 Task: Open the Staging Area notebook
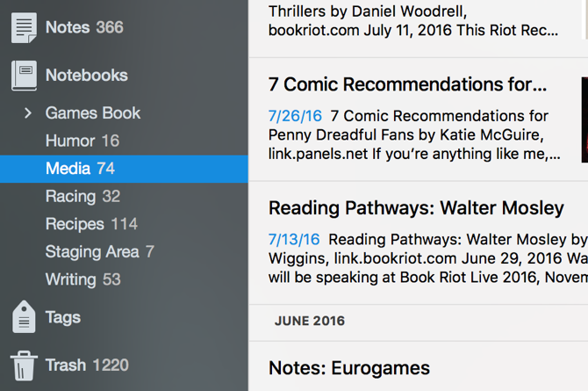(92, 252)
